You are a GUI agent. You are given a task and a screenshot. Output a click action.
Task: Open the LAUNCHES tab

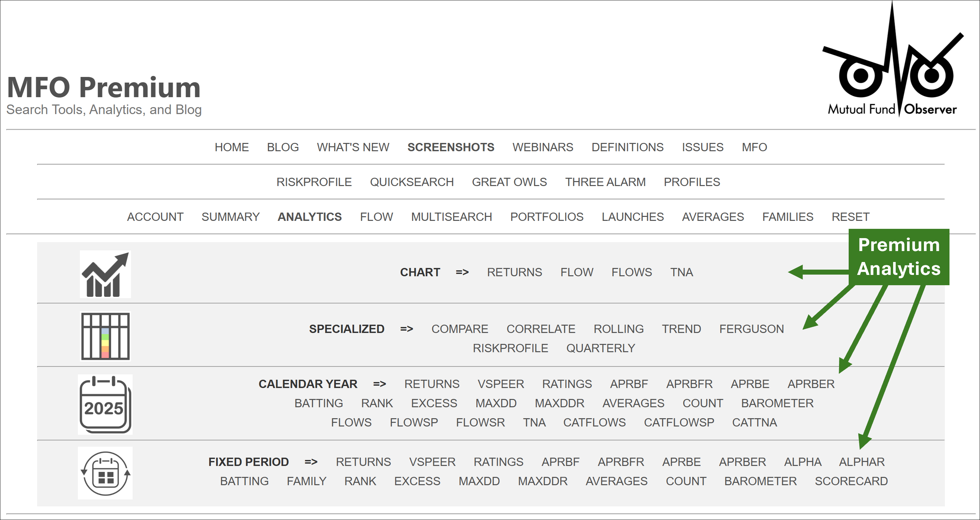pos(633,217)
